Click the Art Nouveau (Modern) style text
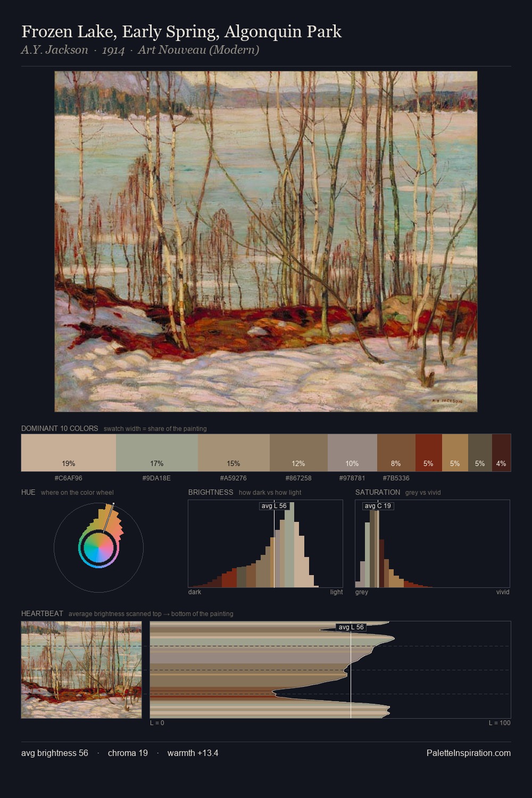Image resolution: width=532 pixels, height=798 pixels. coord(198,50)
